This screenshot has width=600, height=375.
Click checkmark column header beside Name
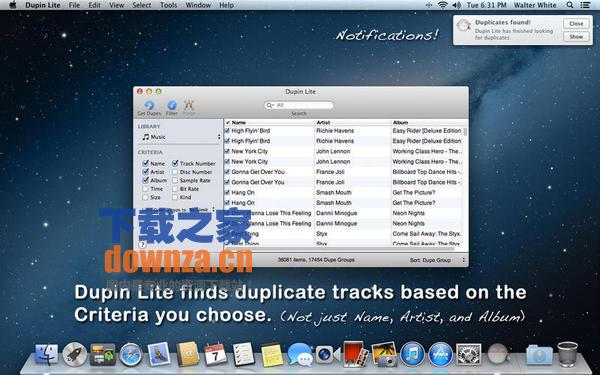tap(227, 122)
